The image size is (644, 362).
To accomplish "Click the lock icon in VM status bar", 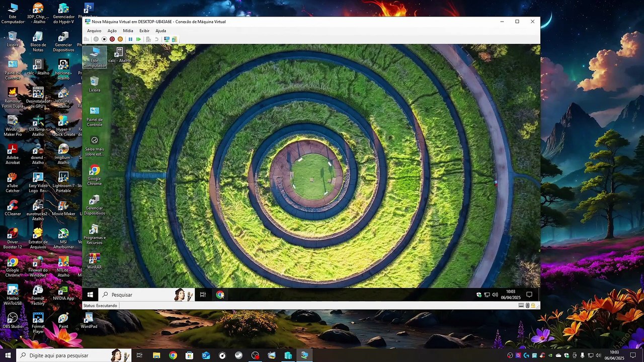I will (533, 305).
